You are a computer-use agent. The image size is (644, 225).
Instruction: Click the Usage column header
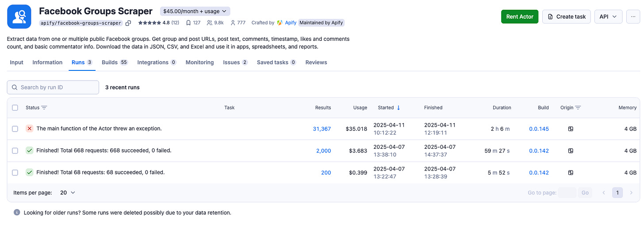(x=360, y=108)
